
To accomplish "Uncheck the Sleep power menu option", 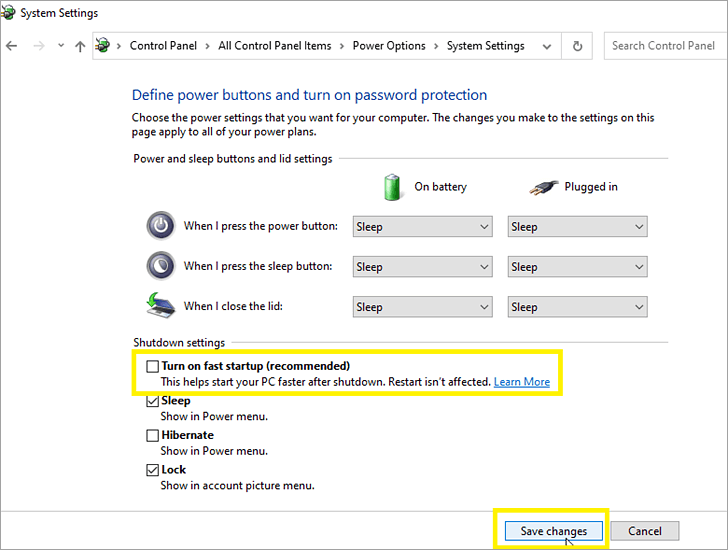I will click(153, 401).
